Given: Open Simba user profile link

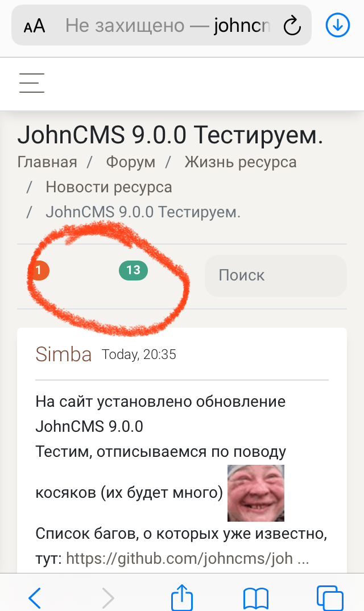Looking at the screenshot, I should (x=64, y=354).
